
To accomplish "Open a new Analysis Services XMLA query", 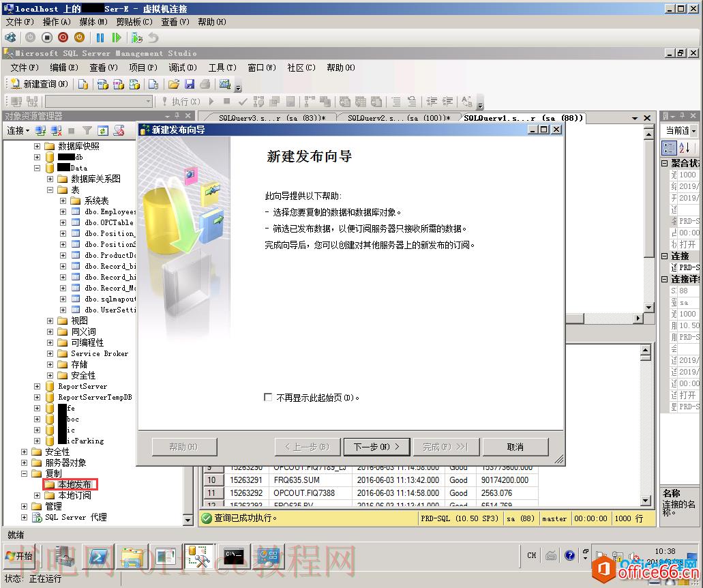I will click(134, 84).
